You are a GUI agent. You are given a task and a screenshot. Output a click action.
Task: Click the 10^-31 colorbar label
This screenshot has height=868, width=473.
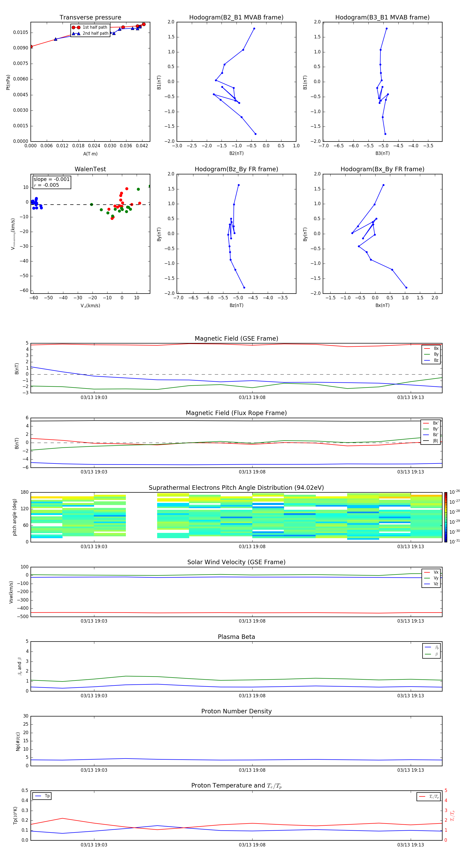click(455, 542)
